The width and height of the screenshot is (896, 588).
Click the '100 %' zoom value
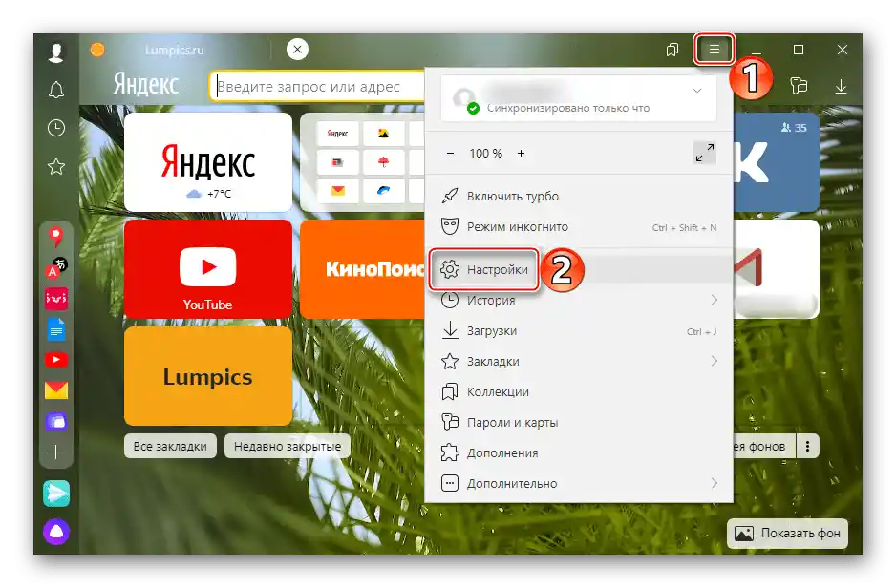485,153
